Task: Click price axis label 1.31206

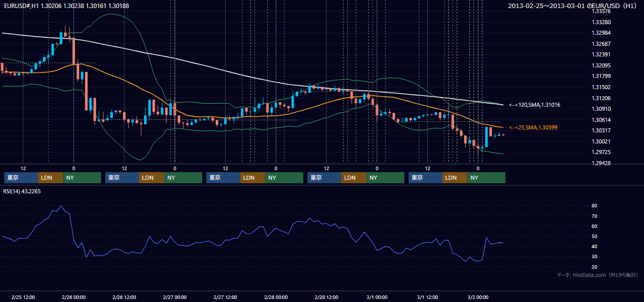Action: [601, 98]
